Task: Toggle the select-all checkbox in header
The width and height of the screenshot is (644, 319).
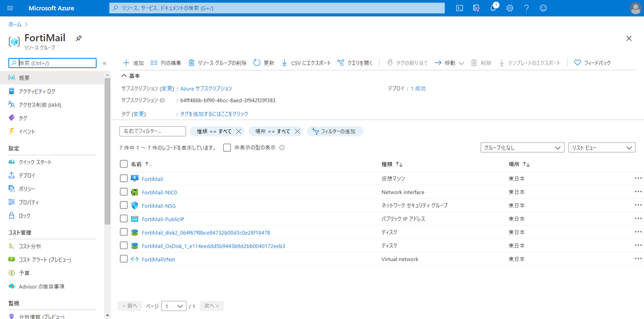Action: (124, 164)
